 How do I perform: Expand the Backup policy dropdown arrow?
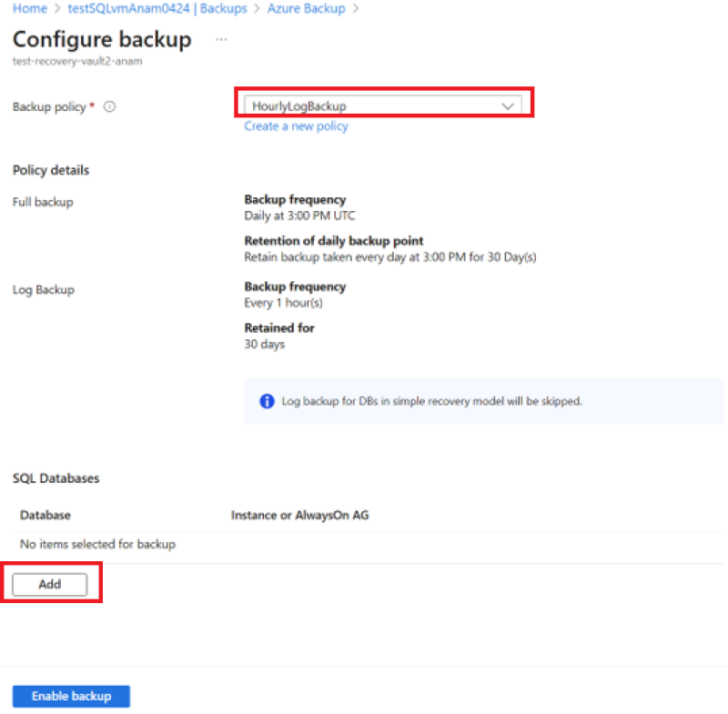pyautogui.click(x=509, y=106)
